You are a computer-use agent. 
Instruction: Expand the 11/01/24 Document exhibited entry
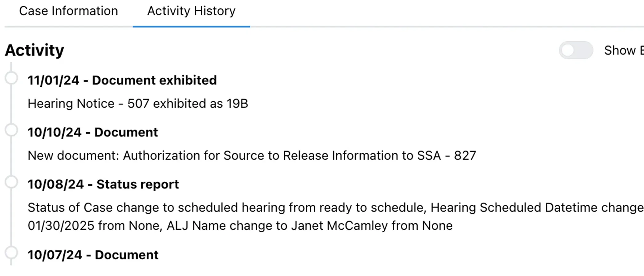tap(122, 80)
